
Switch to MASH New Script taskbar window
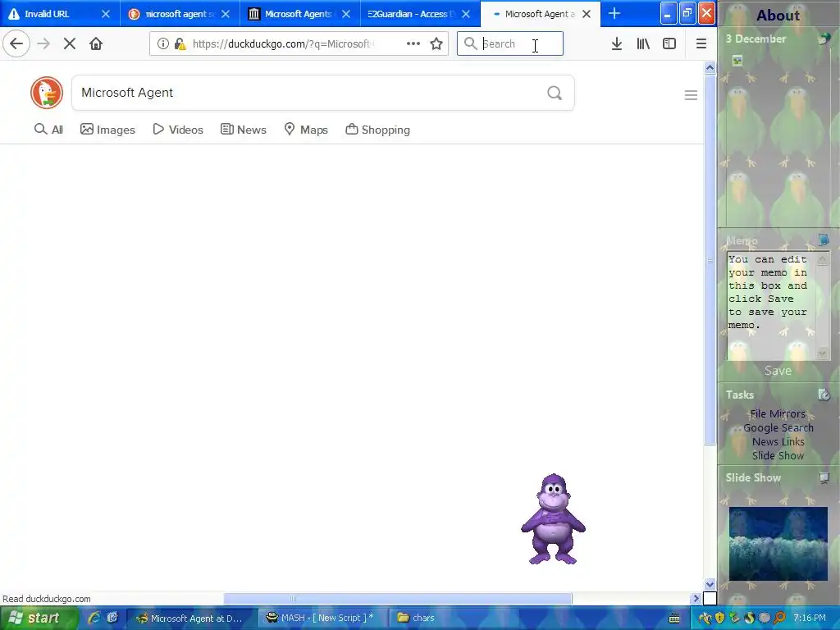click(321, 618)
